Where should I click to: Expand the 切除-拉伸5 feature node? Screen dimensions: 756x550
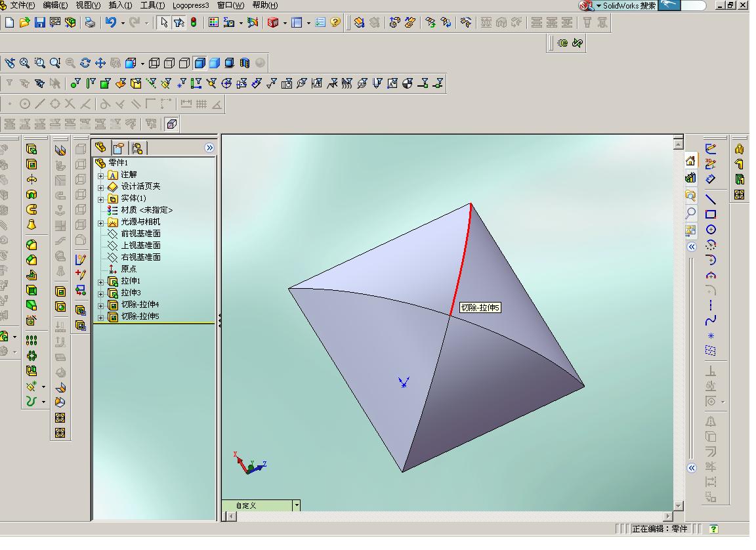pyautogui.click(x=101, y=318)
